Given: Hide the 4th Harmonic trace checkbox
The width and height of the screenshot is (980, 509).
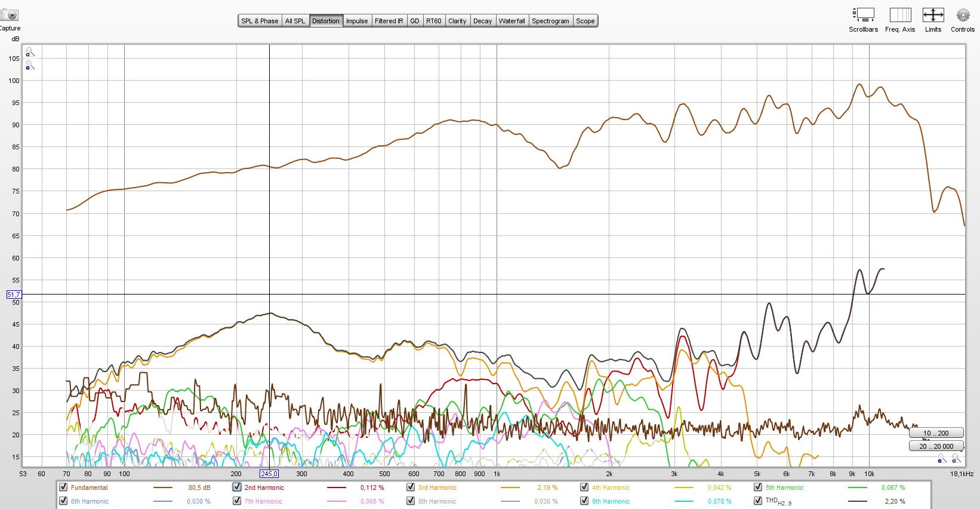Looking at the screenshot, I should pos(584,487).
